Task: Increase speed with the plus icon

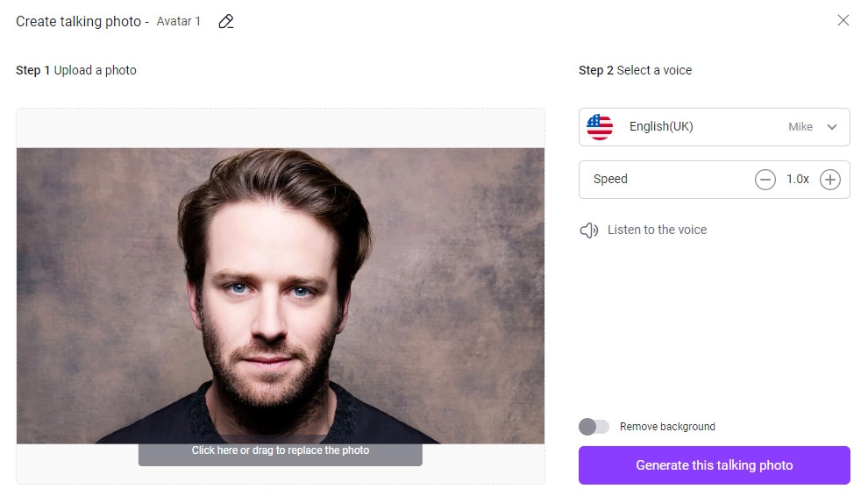Action: [x=829, y=180]
